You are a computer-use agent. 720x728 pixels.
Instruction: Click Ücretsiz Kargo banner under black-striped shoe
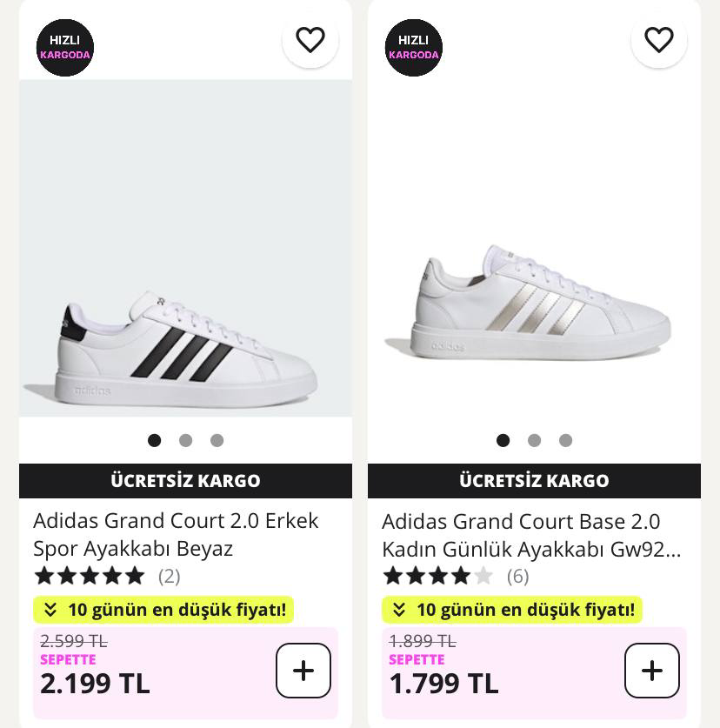pyautogui.click(x=185, y=481)
